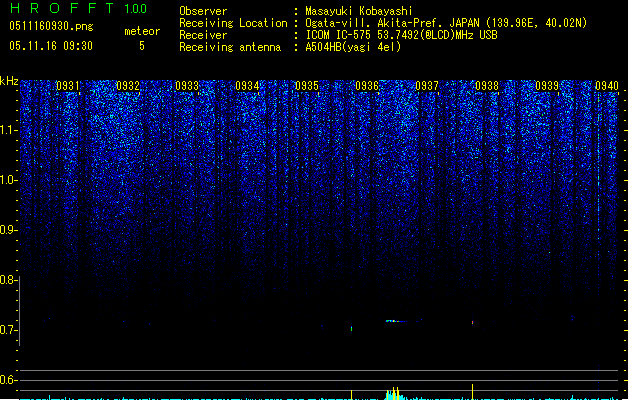
Task: Click the green meteor echo blip before 0936
Action: [x=352, y=329]
